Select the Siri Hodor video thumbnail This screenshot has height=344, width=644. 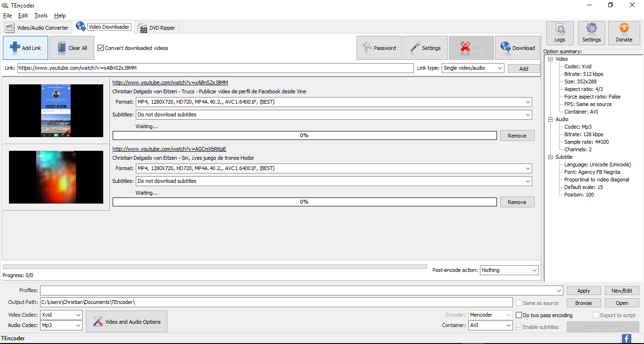(56, 177)
